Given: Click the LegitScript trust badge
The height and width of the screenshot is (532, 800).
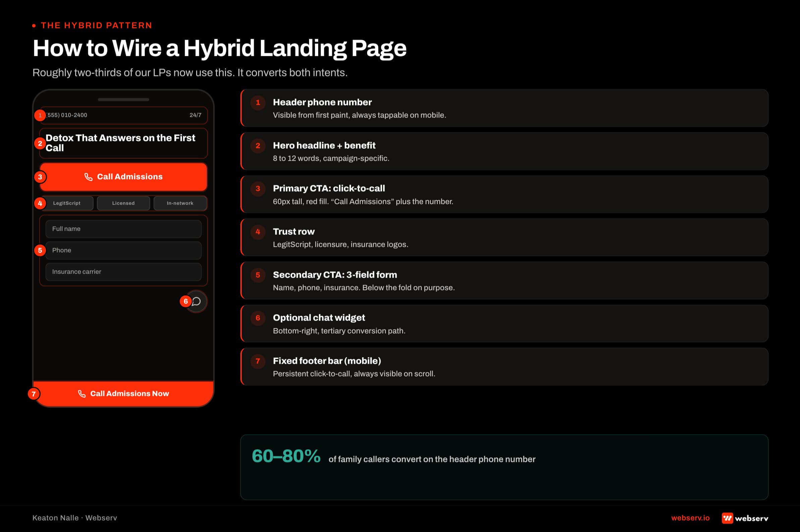Looking at the screenshot, I should coord(67,203).
